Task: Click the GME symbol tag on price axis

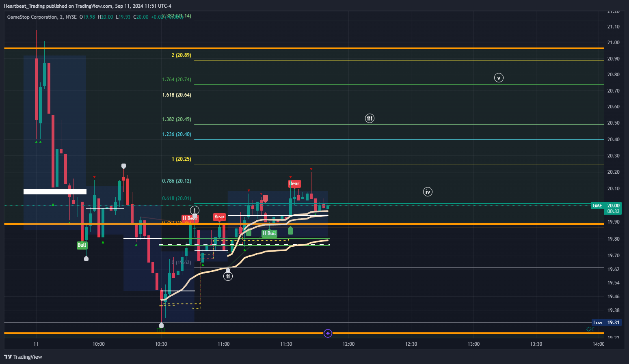Action: [597, 206]
